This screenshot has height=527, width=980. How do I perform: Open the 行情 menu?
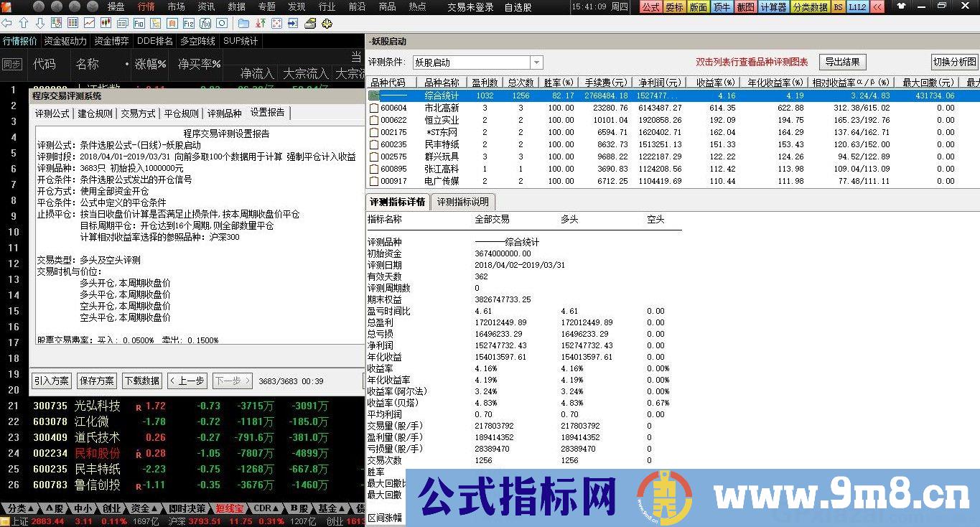pos(146,6)
